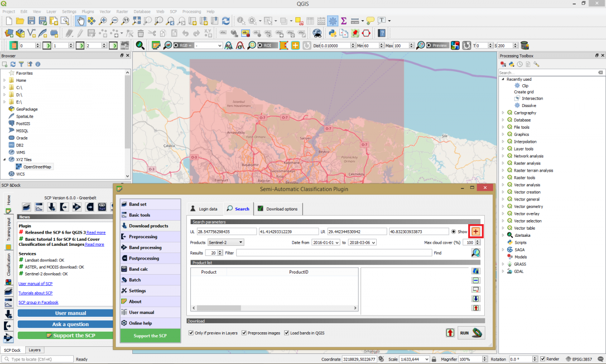
Task: Enable the Preprocess images checkbox
Action: [x=243, y=333]
